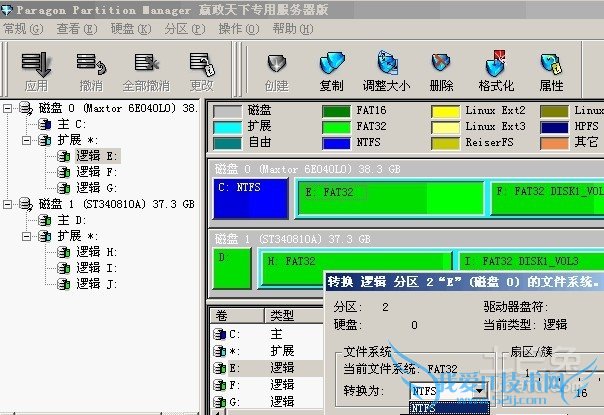The image size is (604, 415).
Task: Select the E: 逻辑 row in volume list
Action: 267,368
